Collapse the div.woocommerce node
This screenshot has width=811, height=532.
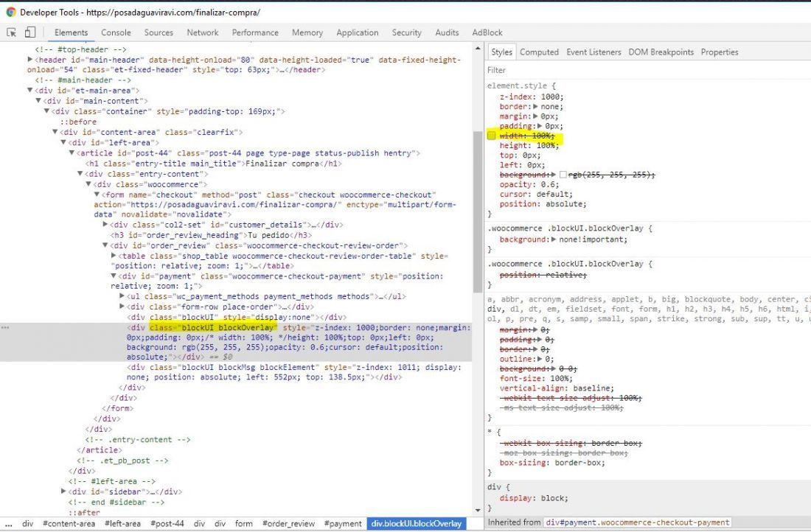(88, 184)
